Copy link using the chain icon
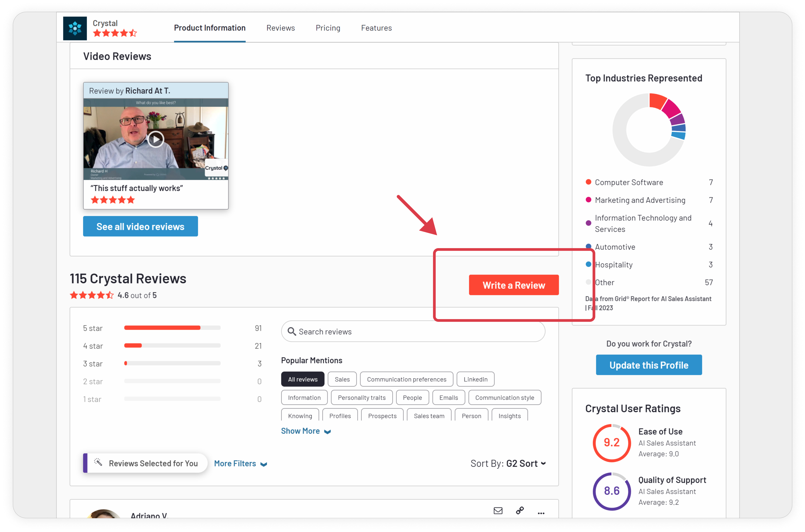805x532 pixels. point(520,511)
